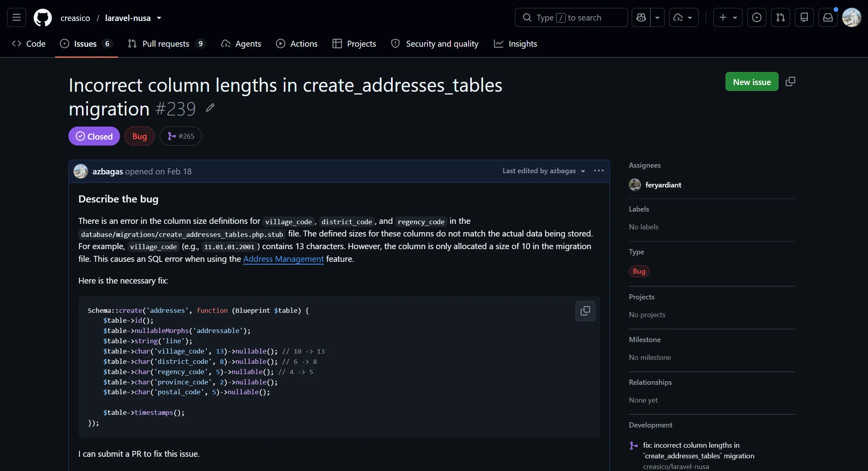Open the linked fix pull request in Development
This screenshot has height=471, width=868.
point(699,450)
